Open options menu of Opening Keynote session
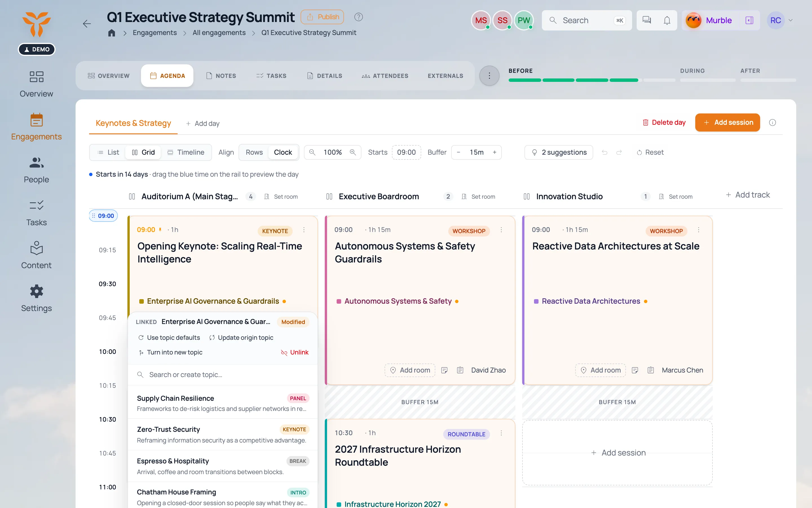Image resolution: width=812 pixels, height=508 pixels. 304,230
